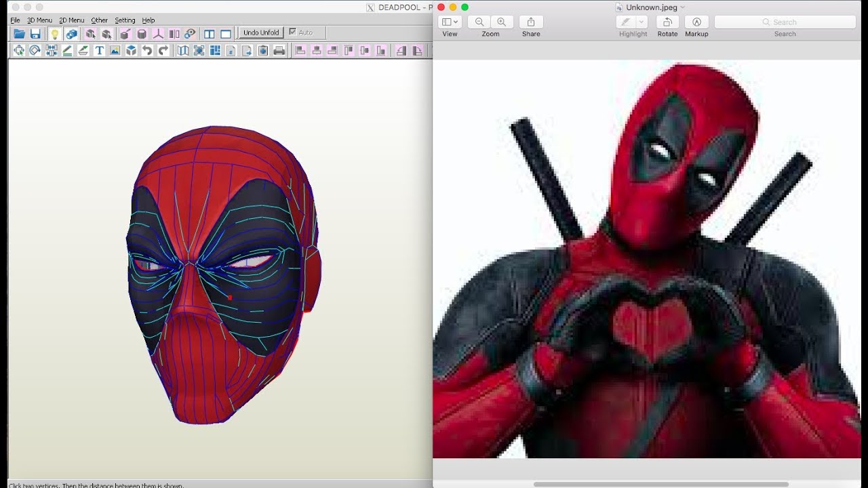
Task: Click the blue 3D cube icon
Action: pos(131,50)
